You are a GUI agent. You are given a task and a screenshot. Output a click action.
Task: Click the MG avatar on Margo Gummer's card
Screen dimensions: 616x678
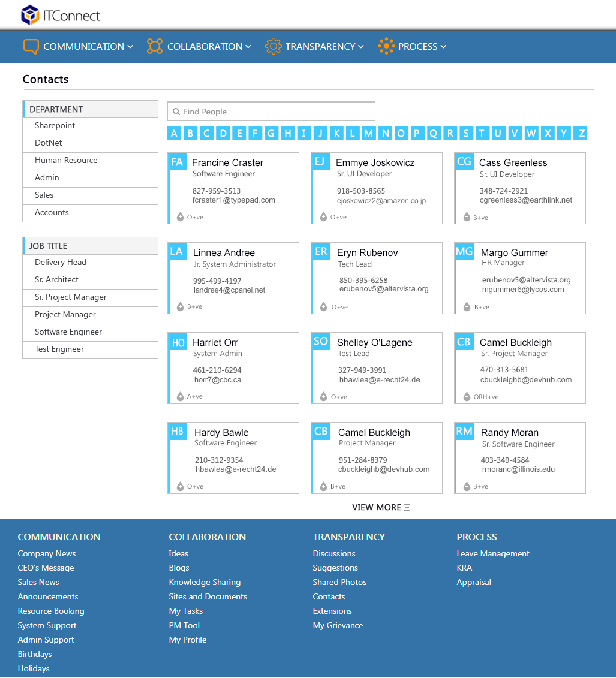pos(464,252)
